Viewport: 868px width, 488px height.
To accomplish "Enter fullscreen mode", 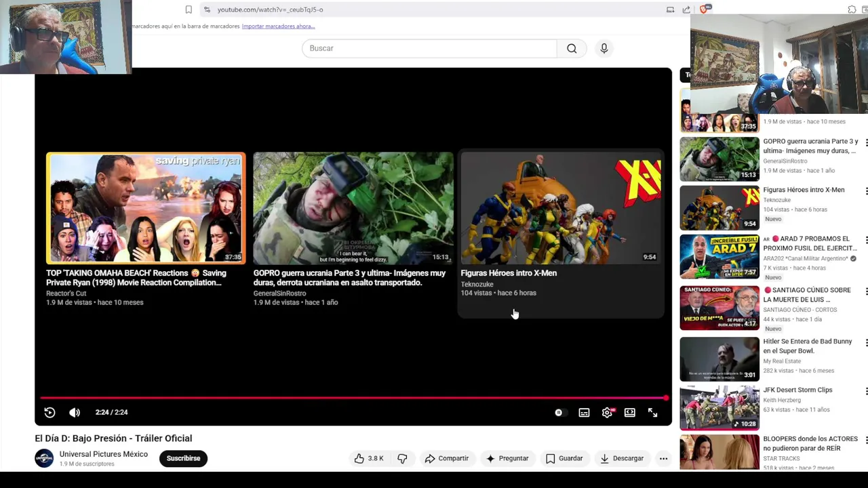I will (x=652, y=412).
